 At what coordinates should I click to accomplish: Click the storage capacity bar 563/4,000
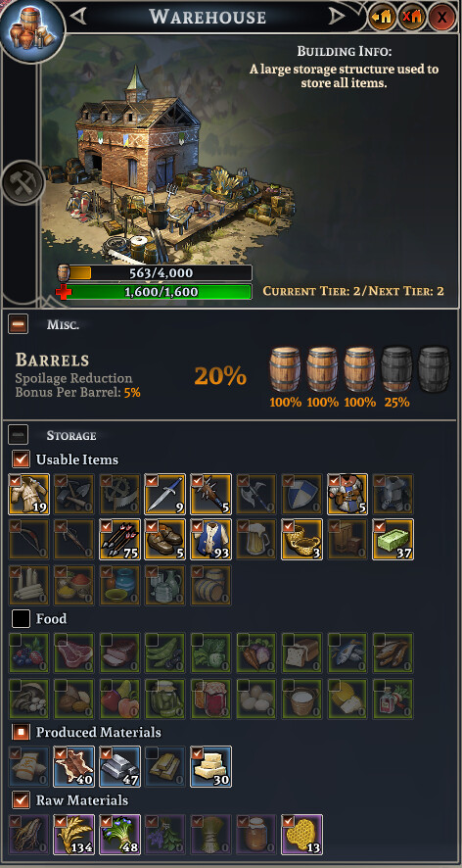pos(155,273)
